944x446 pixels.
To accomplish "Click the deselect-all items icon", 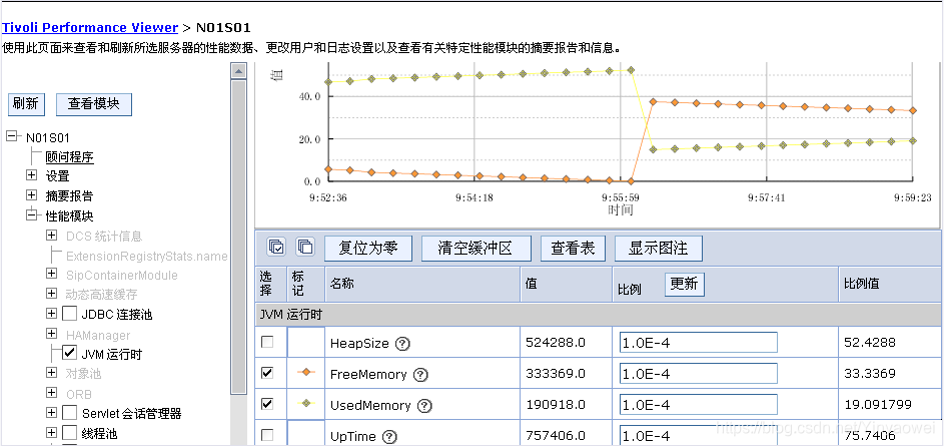I will coord(305,246).
